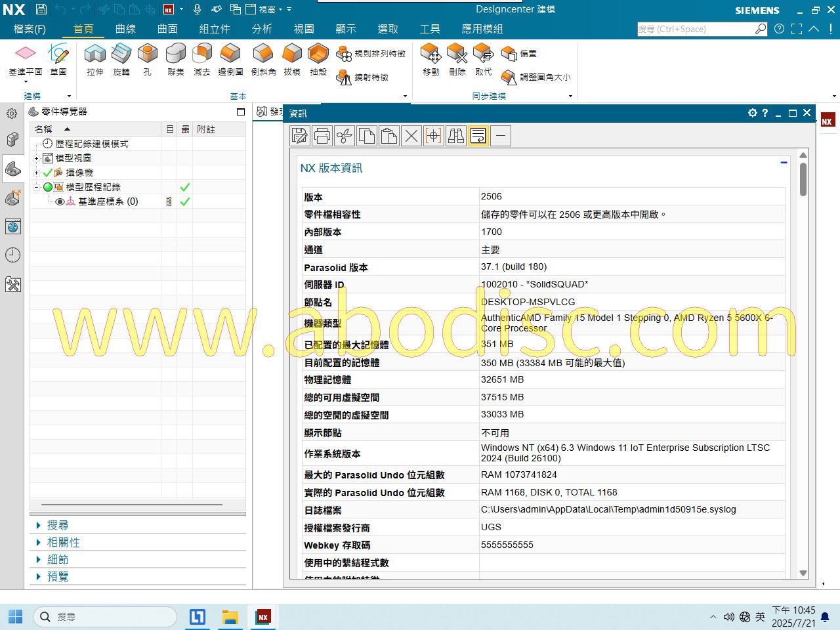Open the settings gear in 資訊 title bar
The width and height of the screenshot is (840, 630).
753,113
